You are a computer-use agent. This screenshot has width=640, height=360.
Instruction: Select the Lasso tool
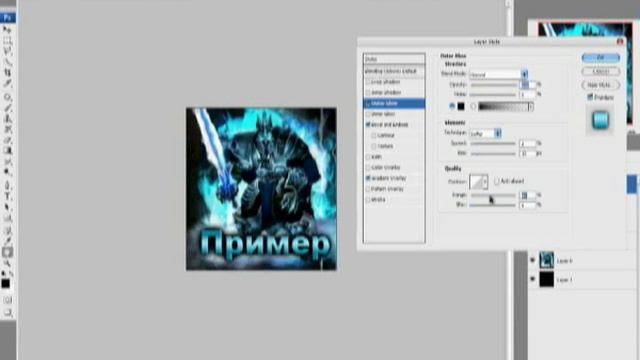point(7,51)
